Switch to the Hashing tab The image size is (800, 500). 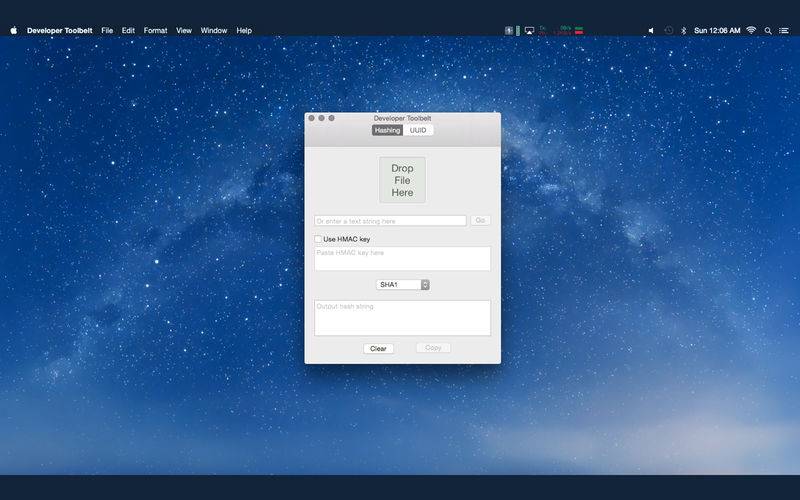click(x=387, y=131)
